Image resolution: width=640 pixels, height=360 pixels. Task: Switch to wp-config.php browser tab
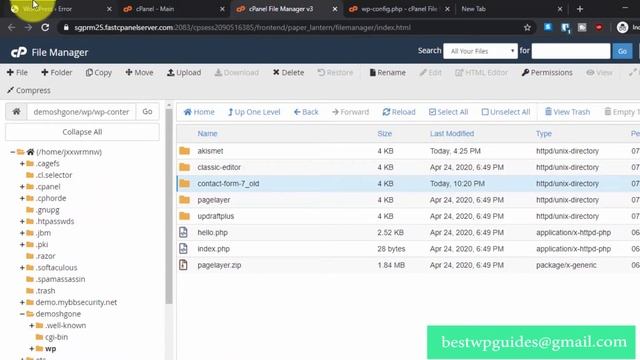[398, 9]
